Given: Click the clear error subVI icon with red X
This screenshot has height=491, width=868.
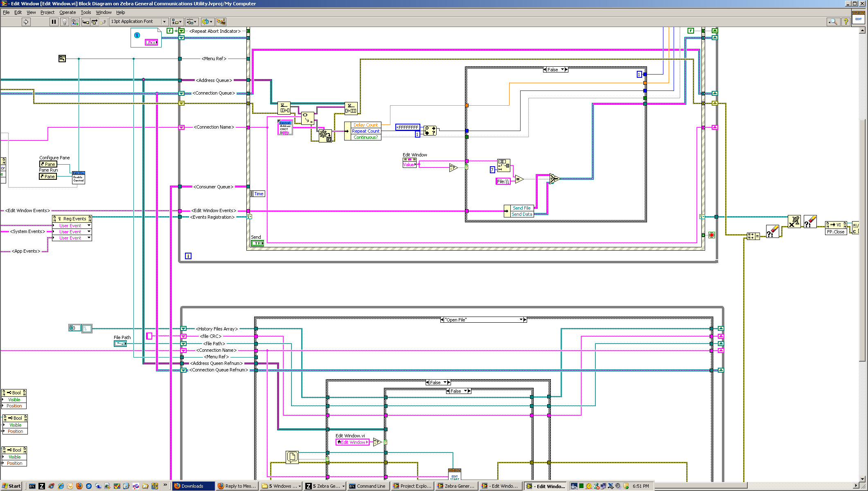Looking at the screenshot, I should click(x=794, y=222).
